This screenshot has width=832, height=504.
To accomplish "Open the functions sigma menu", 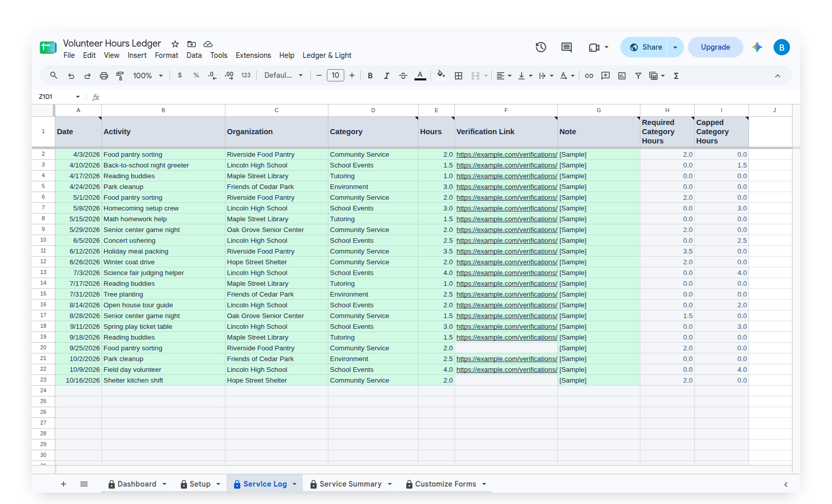I will coord(676,76).
